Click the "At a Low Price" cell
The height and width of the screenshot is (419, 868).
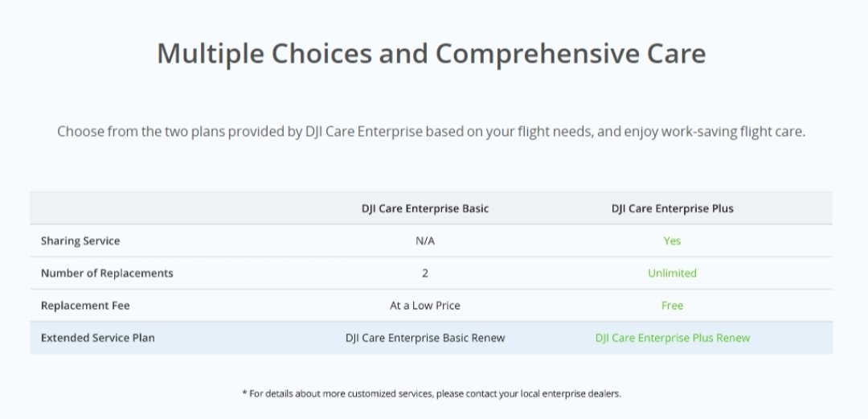click(x=425, y=306)
